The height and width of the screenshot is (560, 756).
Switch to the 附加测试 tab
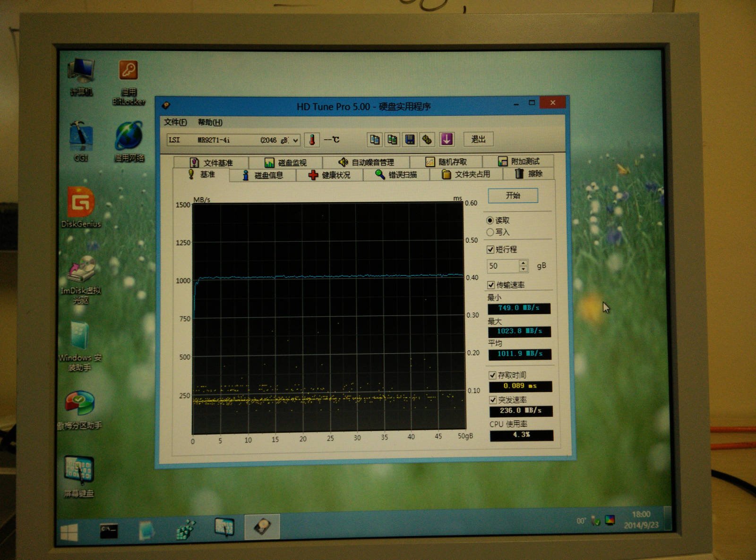pyautogui.click(x=518, y=161)
